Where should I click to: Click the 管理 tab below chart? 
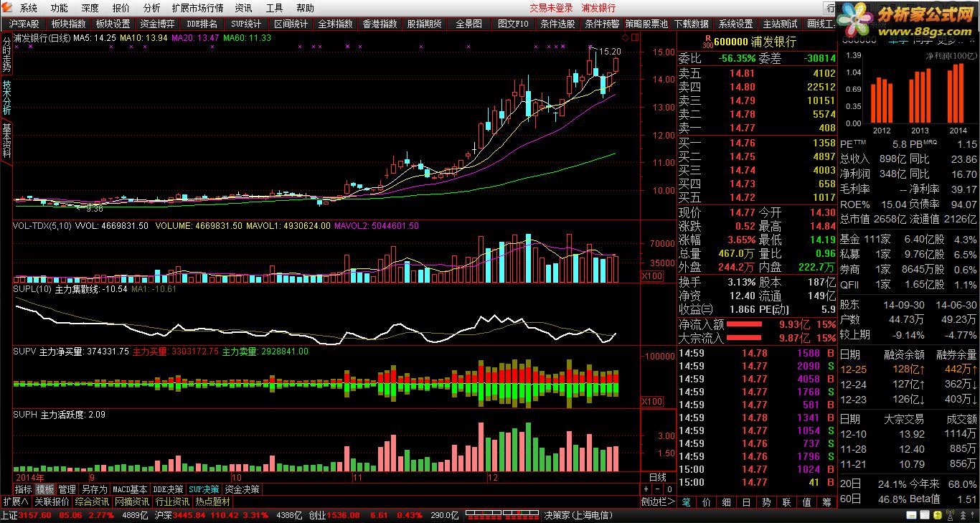click(67, 489)
